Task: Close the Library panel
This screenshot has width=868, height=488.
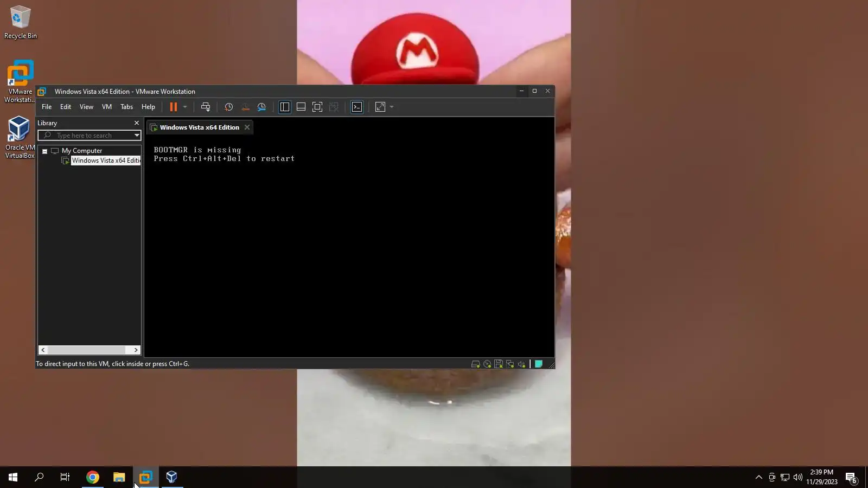Action: pos(137,123)
